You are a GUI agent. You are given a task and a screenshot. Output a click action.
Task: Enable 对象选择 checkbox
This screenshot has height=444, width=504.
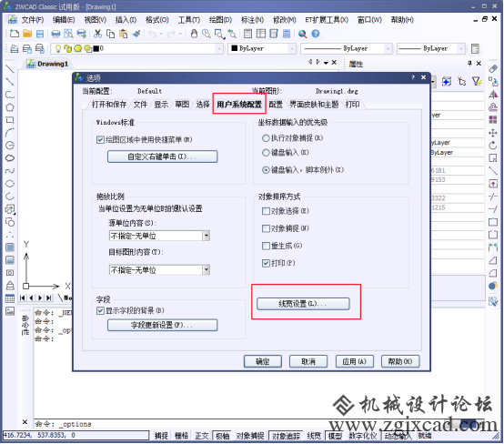pyautogui.click(x=266, y=211)
